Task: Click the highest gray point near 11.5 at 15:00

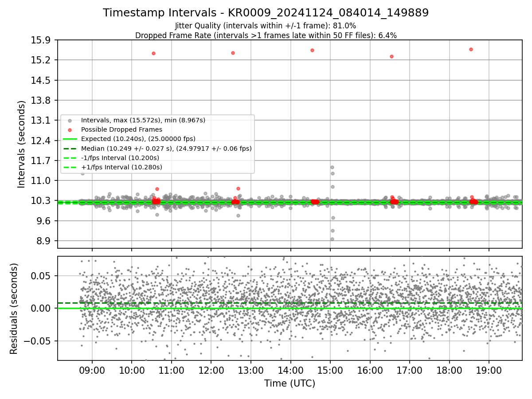Action: tap(332, 167)
